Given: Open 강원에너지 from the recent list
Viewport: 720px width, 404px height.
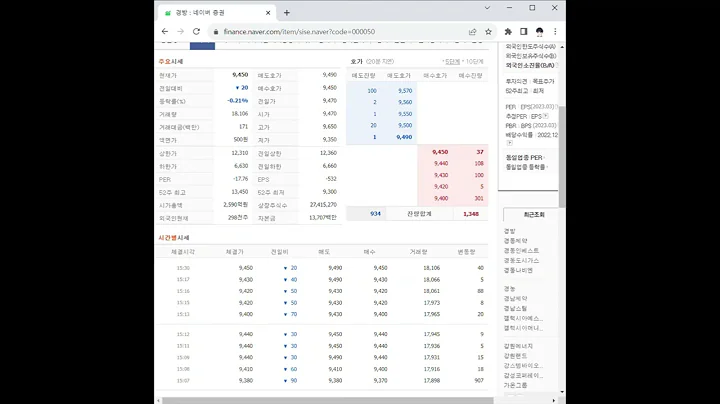Looking at the screenshot, I should pyautogui.click(x=518, y=346).
